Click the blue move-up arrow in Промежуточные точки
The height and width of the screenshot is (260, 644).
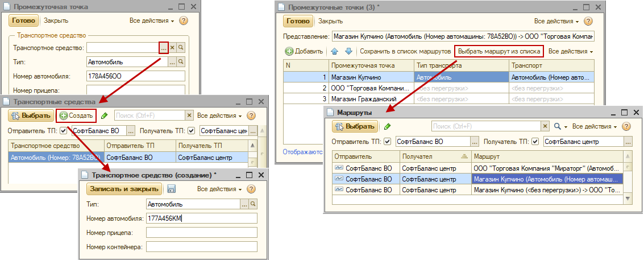click(335, 51)
